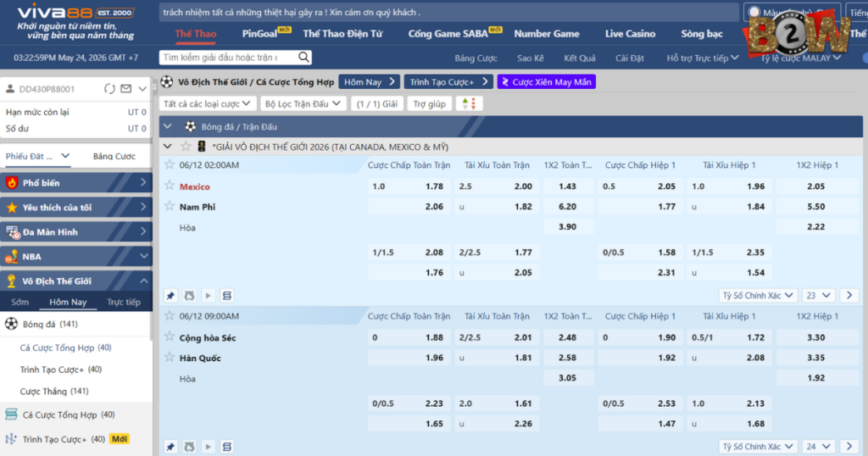The height and width of the screenshot is (456, 868).
Task: Open scoreboard icon for Mexico match
Action: coord(227,296)
